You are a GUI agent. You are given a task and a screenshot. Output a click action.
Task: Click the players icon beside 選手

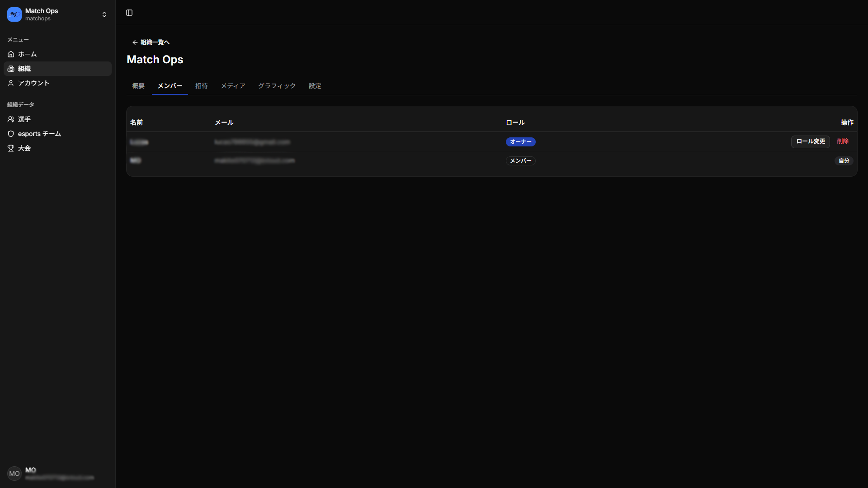[11, 119]
